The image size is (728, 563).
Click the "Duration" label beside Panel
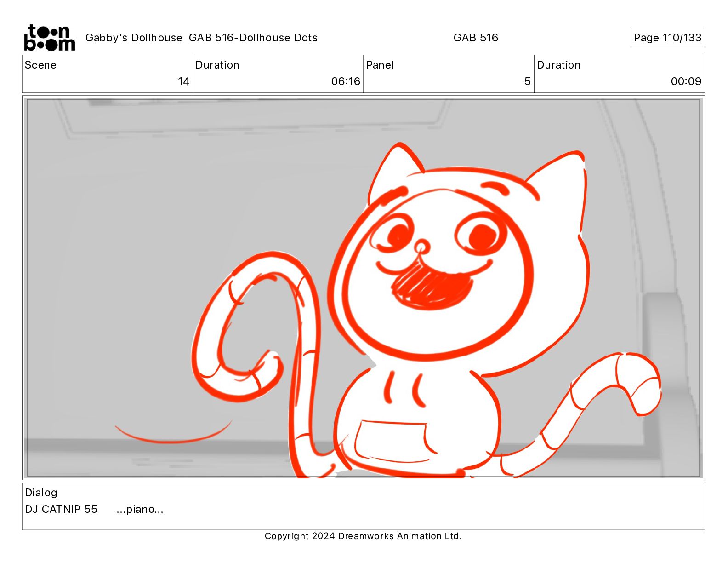pyautogui.click(x=559, y=65)
